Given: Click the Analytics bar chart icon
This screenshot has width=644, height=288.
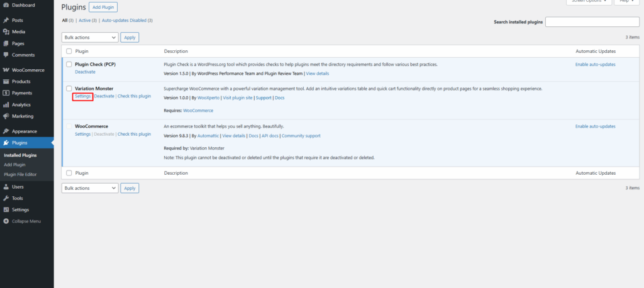Looking at the screenshot, I should point(6,105).
